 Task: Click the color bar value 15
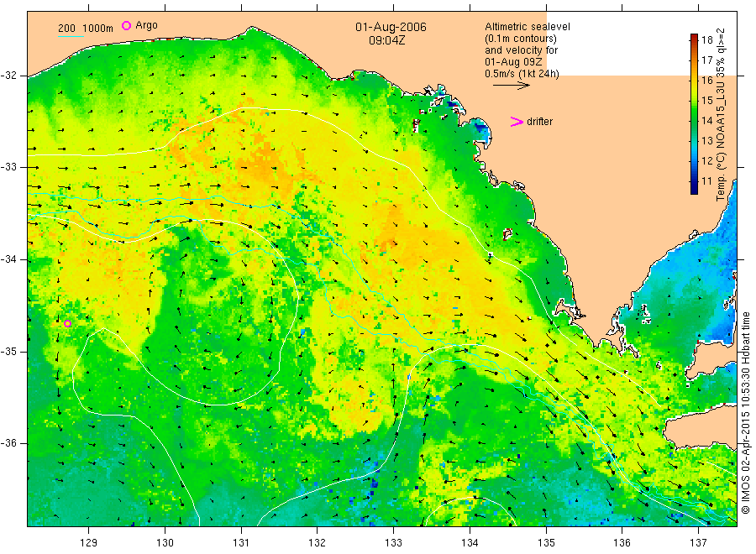coord(706,100)
